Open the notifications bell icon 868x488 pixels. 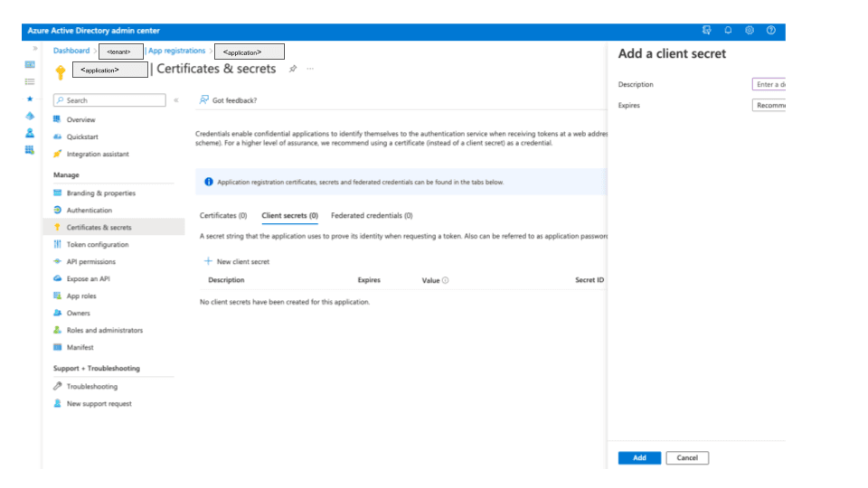click(x=728, y=31)
